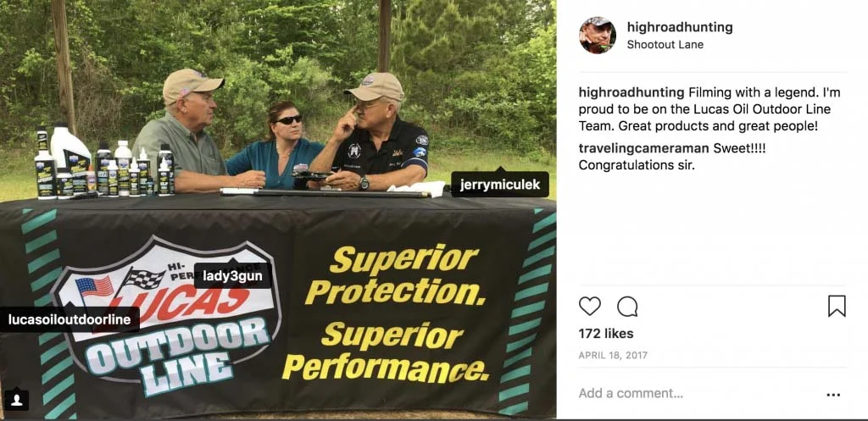Open the April 18, 2017 timestamp
Screen dimensions: 868x421
613,355
